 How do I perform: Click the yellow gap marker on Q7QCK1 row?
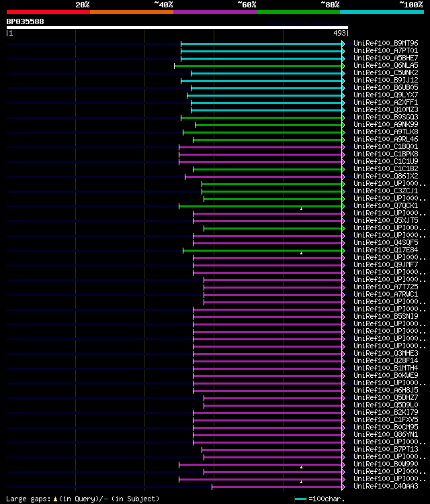coord(301,209)
